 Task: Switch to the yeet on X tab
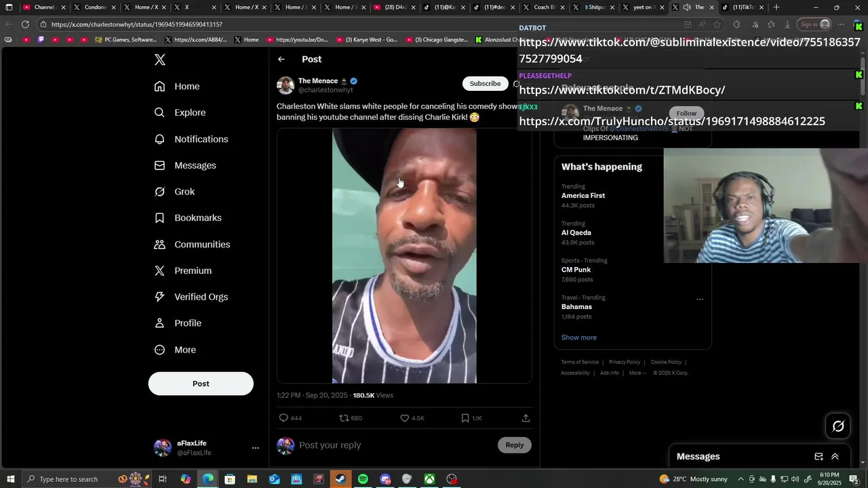coord(642,7)
